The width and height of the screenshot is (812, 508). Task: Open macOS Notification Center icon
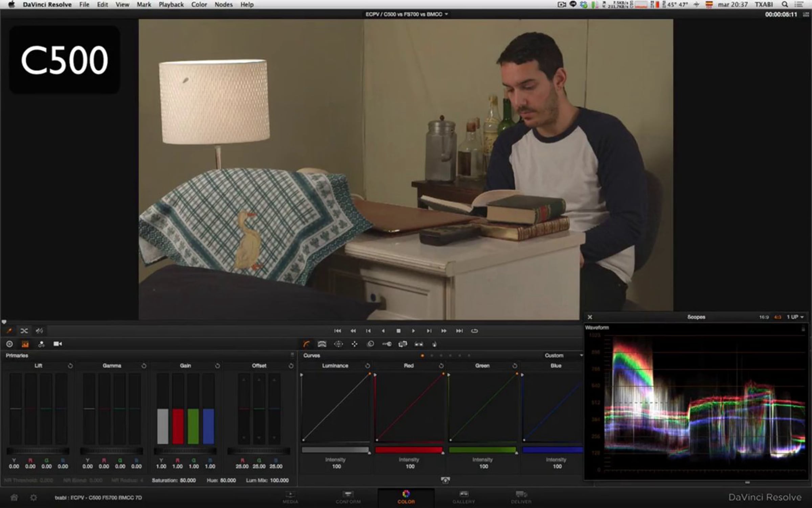[x=799, y=4]
